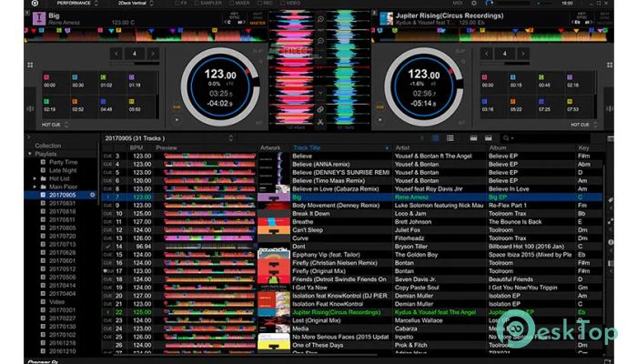Toggle MASTER on left deck
Image resolution: width=637 pixels, height=364 pixels.
(x=258, y=23)
